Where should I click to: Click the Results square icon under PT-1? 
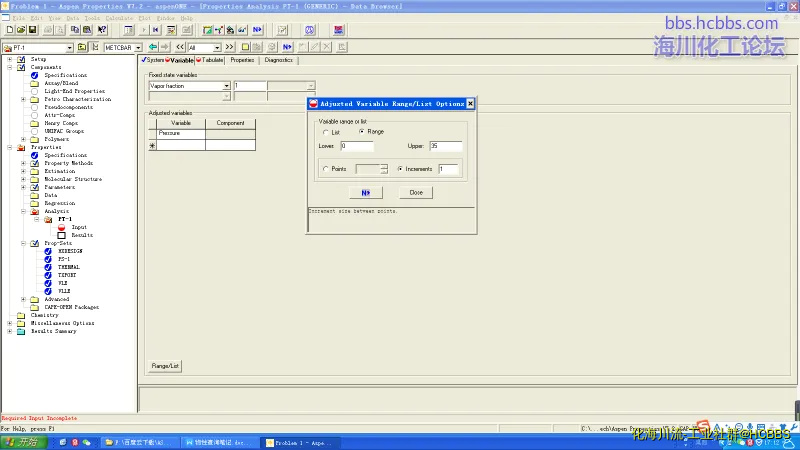tap(61, 235)
